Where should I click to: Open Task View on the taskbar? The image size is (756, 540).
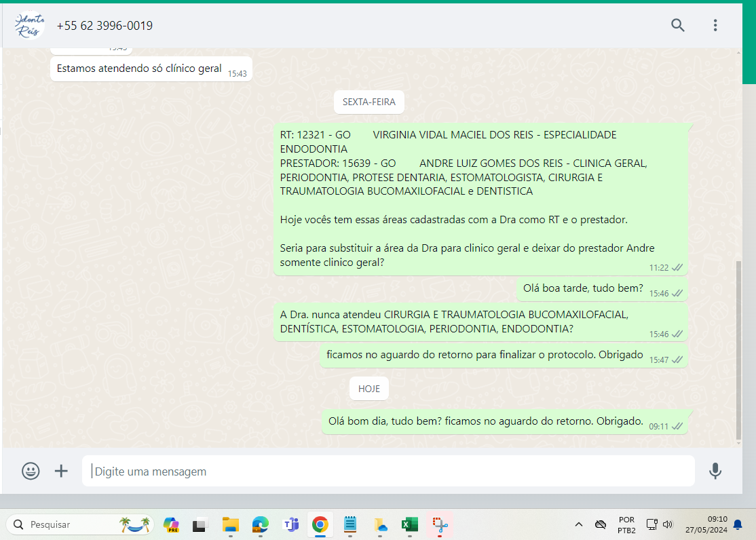pos(200,524)
